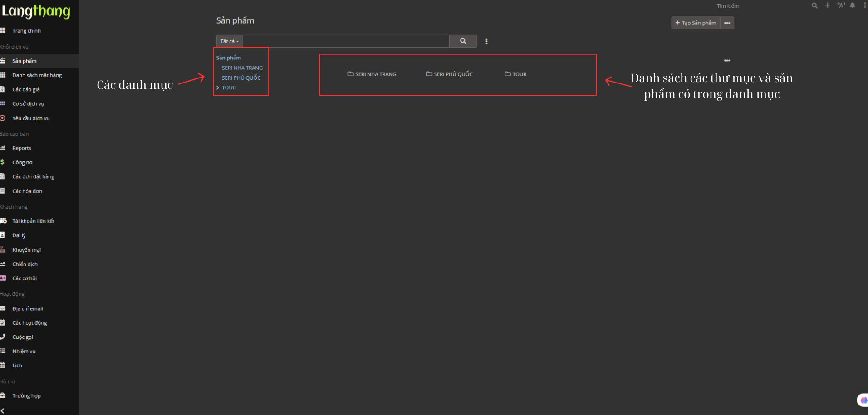The height and width of the screenshot is (415, 868).
Task: Select SERI NHA TRANG in category tree
Action: pyautogui.click(x=242, y=68)
